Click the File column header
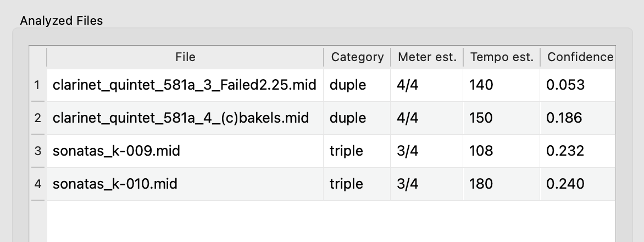644x242 pixels. click(x=185, y=57)
